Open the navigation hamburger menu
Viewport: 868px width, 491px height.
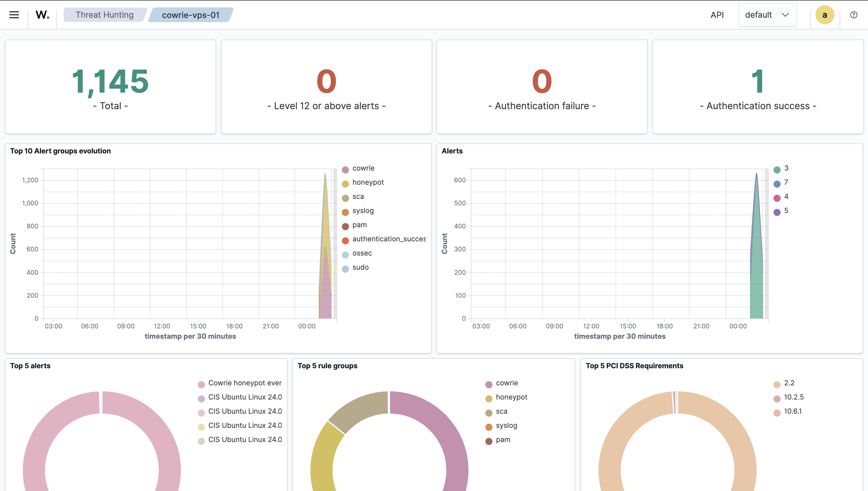click(x=14, y=14)
